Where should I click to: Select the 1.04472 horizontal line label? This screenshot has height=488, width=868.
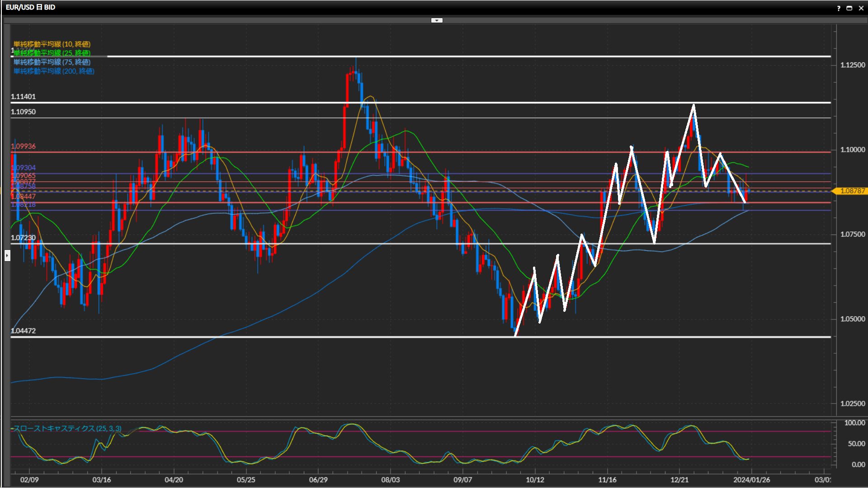click(x=23, y=331)
